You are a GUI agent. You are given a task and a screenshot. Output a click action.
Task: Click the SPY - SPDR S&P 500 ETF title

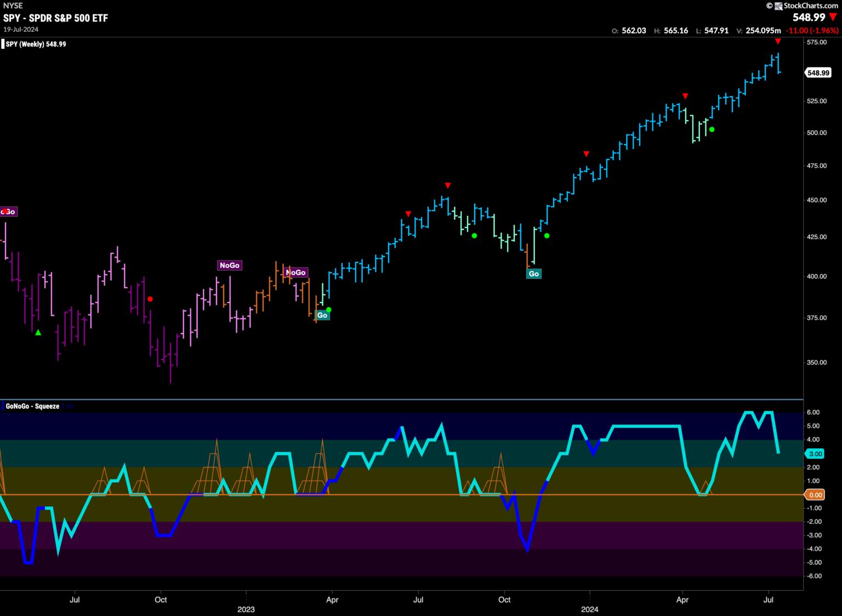click(55, 18)
